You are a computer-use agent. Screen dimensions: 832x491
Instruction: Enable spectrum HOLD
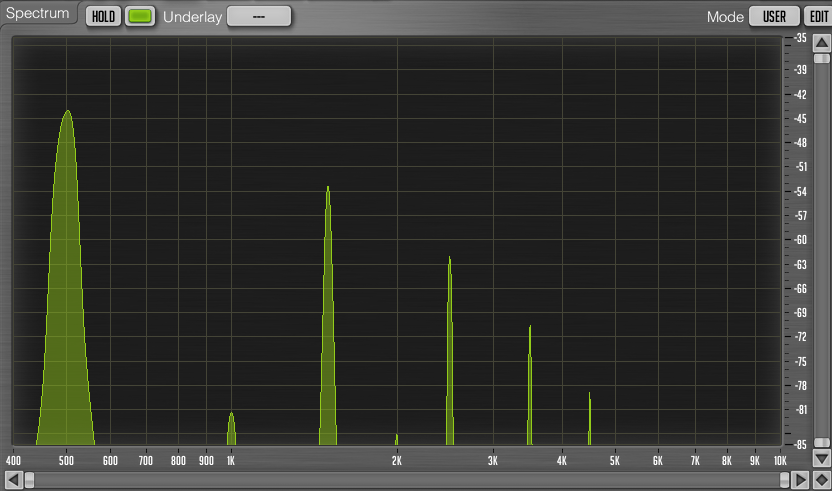[x=103, y=16]
